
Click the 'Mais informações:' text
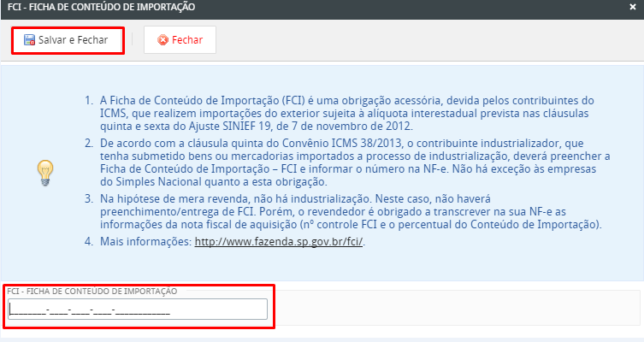click(145, 241)
